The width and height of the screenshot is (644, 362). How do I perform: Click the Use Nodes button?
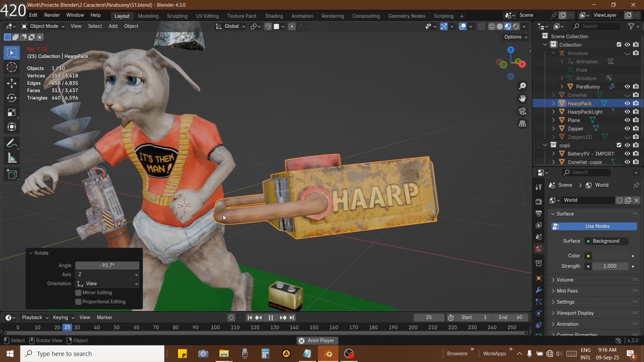(594, 226)
